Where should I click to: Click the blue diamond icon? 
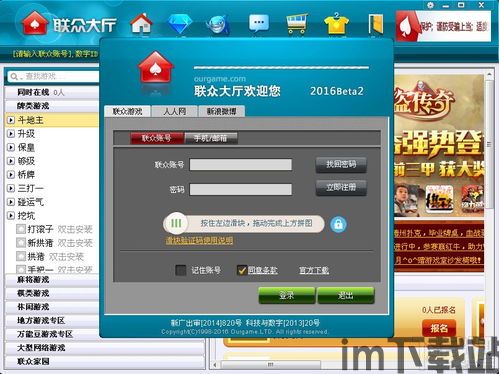180,23
